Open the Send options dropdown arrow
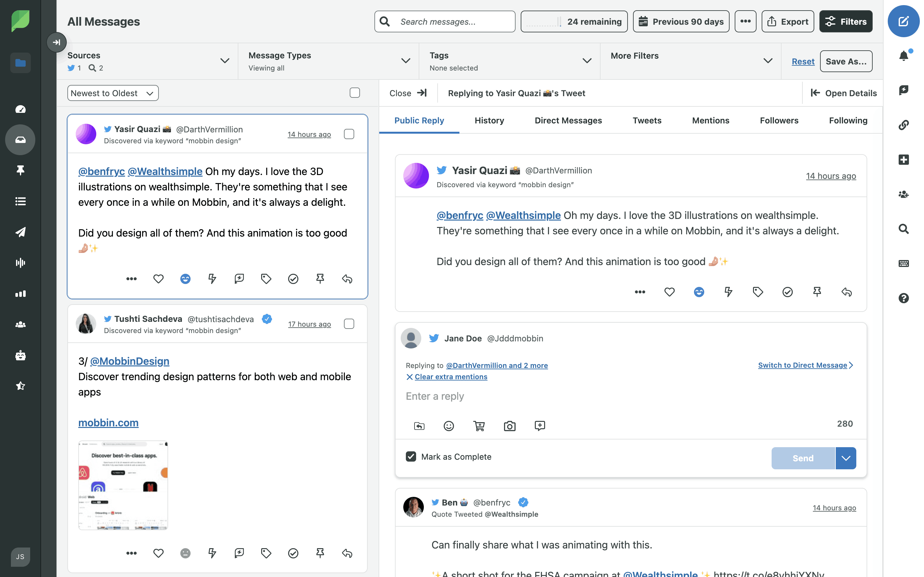Image resolution: width=924 pixels, height=577 pixels. pos(846,458)
